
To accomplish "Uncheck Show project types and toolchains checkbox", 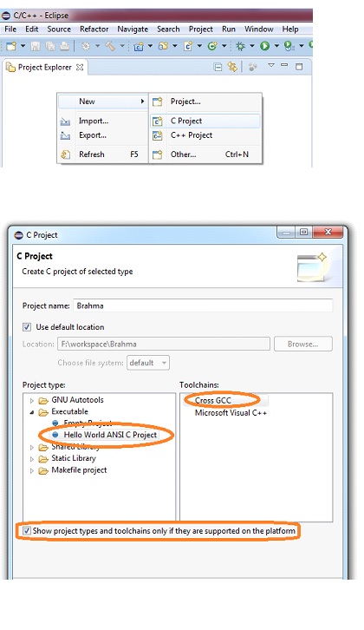I will (x=27, y=531).
